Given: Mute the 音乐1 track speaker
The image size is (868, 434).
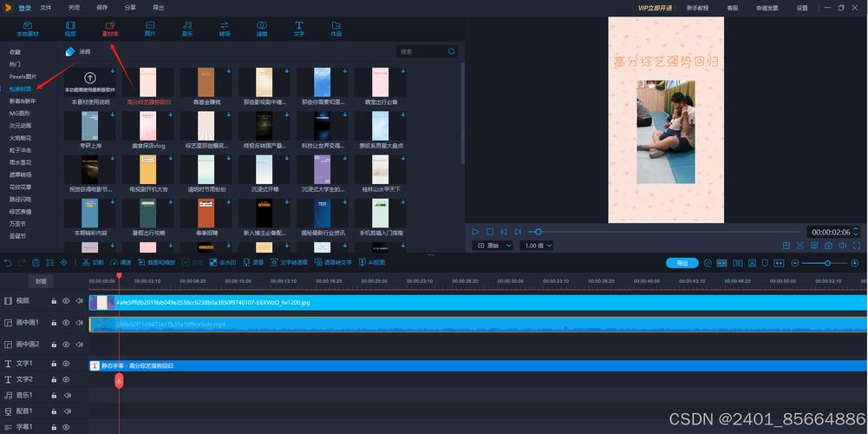Looking at the screenshot, I should [68, 395].
